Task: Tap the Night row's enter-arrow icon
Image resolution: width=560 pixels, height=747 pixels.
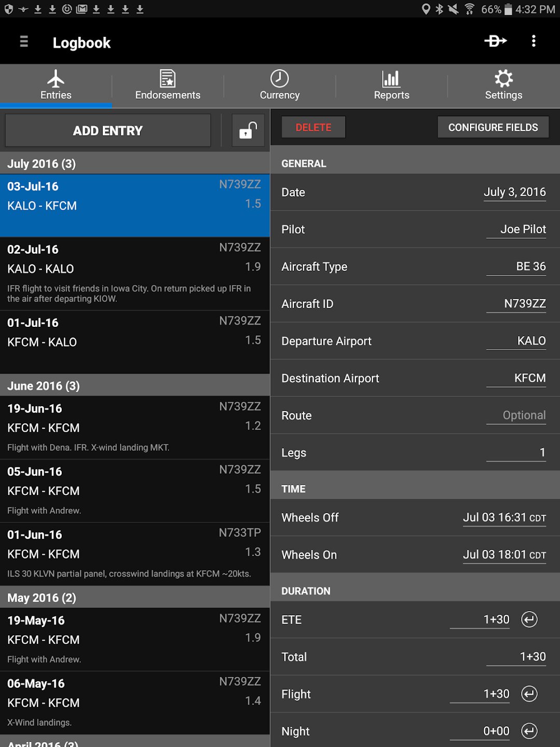Action: pos(529,731)
